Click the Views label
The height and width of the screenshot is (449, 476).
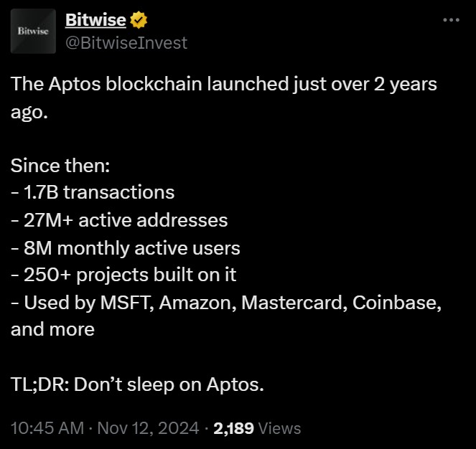pos(279,428)
